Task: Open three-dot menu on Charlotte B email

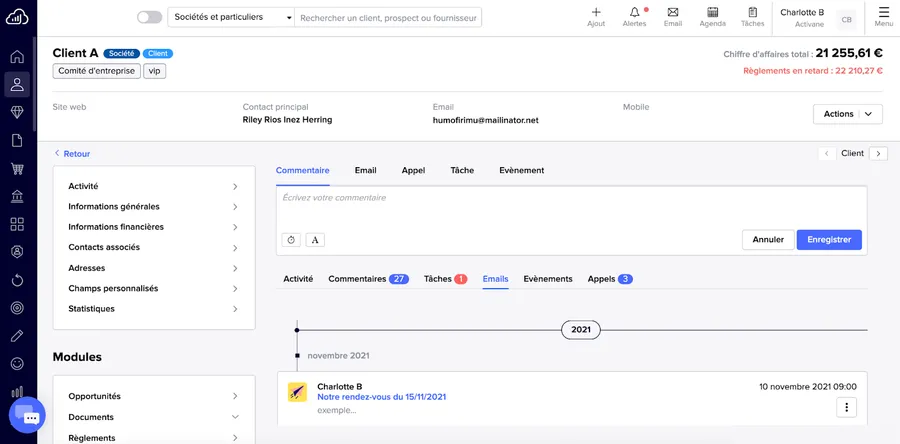Action: click(847, 407)
